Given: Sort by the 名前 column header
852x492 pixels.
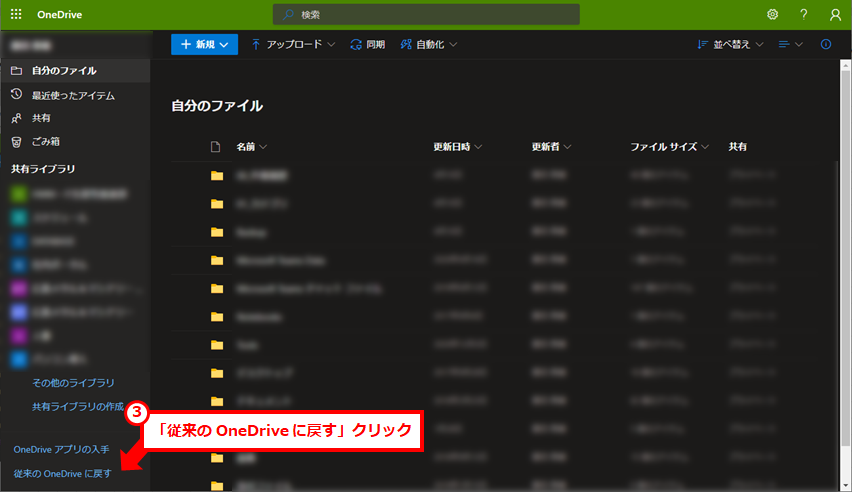Looking at the screenshot, I should coord(251,147).
